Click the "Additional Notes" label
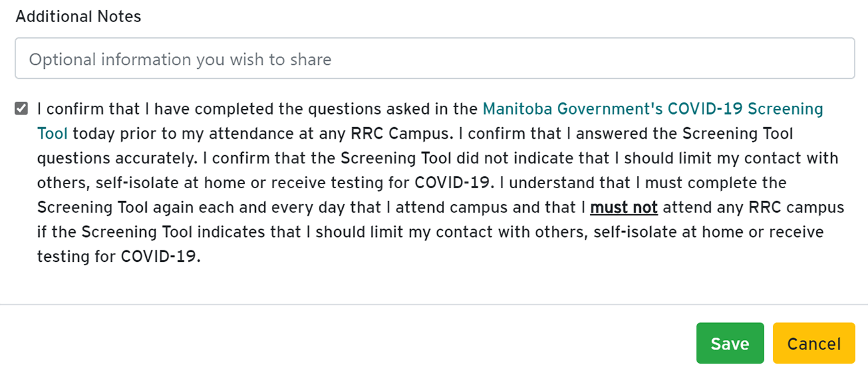The image size is (868, 375). point(78,17)
